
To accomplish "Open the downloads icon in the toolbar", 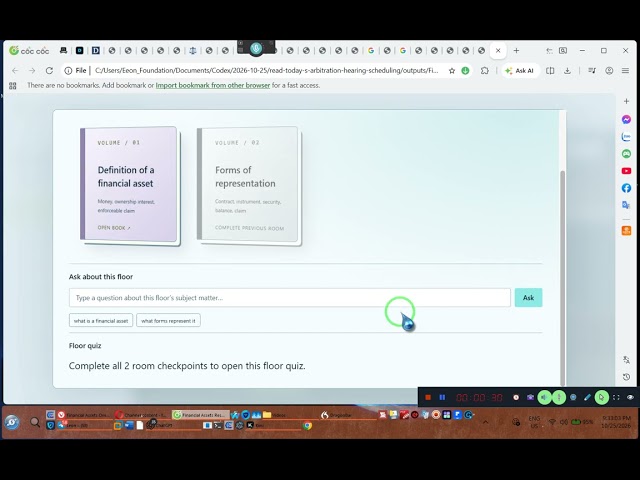I will pos(567,71).
